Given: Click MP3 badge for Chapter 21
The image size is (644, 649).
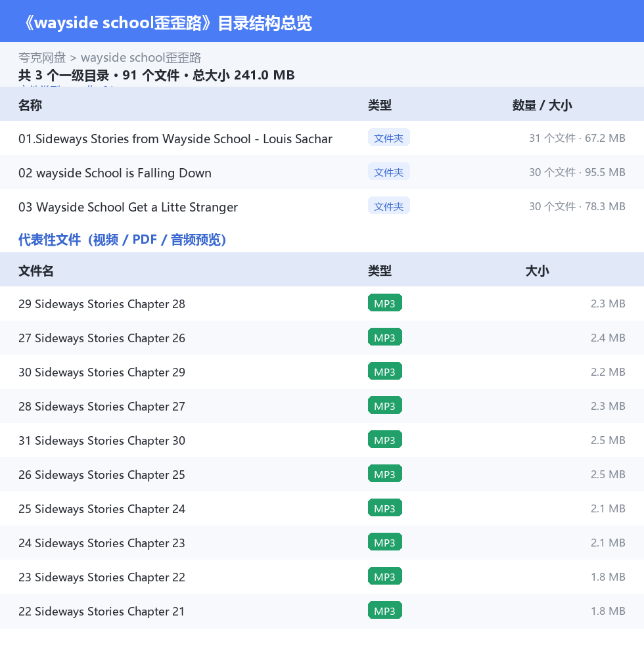Looking at the screenshot, I should click(384, 610).
